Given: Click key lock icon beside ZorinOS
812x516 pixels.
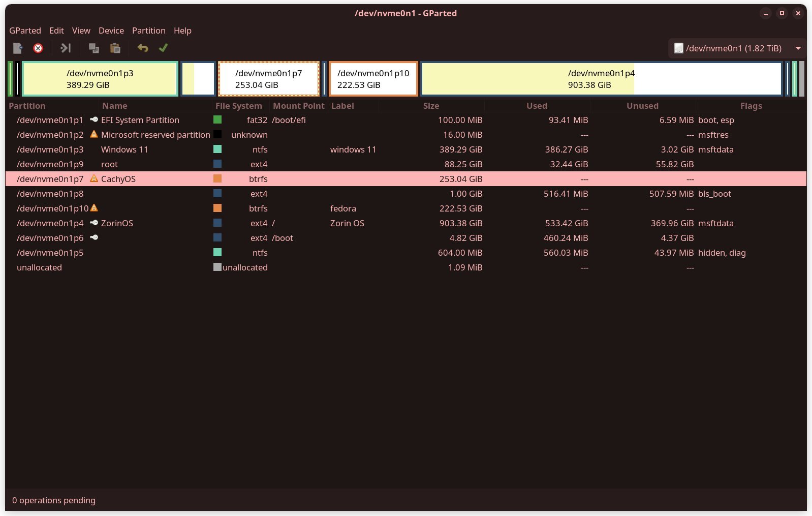Looking at the screenshot, I should (x=94, y=223).
